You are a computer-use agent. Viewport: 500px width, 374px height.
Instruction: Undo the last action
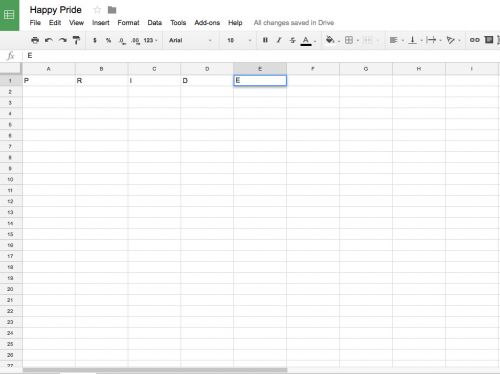point(49,40)
